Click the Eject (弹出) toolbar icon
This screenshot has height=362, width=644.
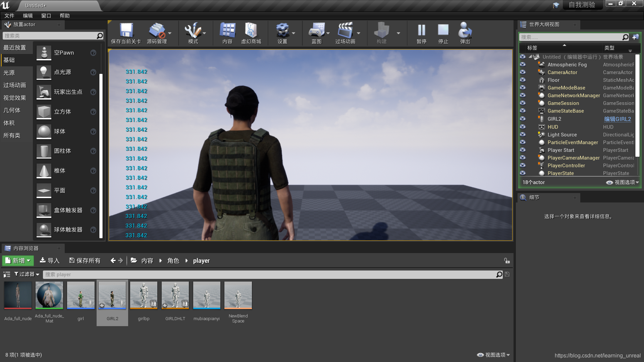465,31
